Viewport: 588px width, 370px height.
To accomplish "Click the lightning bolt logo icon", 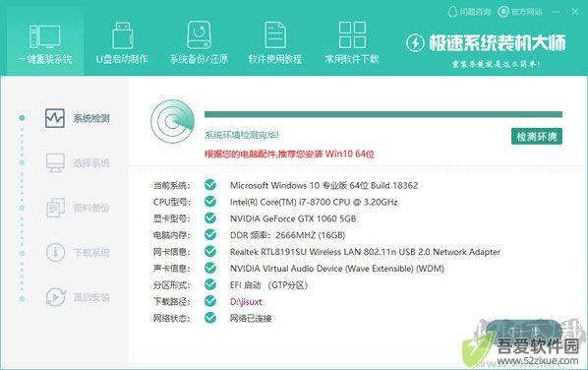I will pos(415,42).
